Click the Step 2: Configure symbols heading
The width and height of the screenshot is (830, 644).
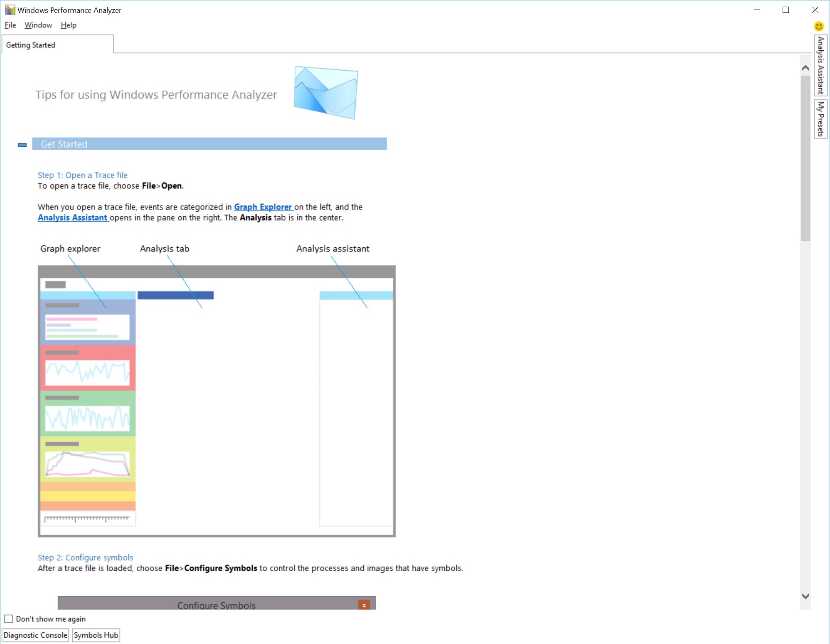coord(85,558)
